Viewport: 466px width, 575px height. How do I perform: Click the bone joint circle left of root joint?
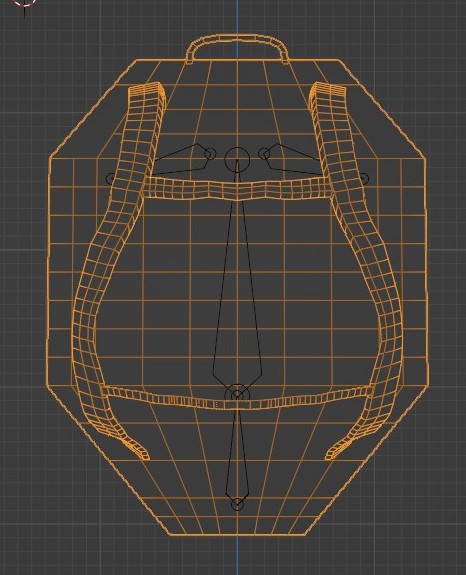point(210,154)
